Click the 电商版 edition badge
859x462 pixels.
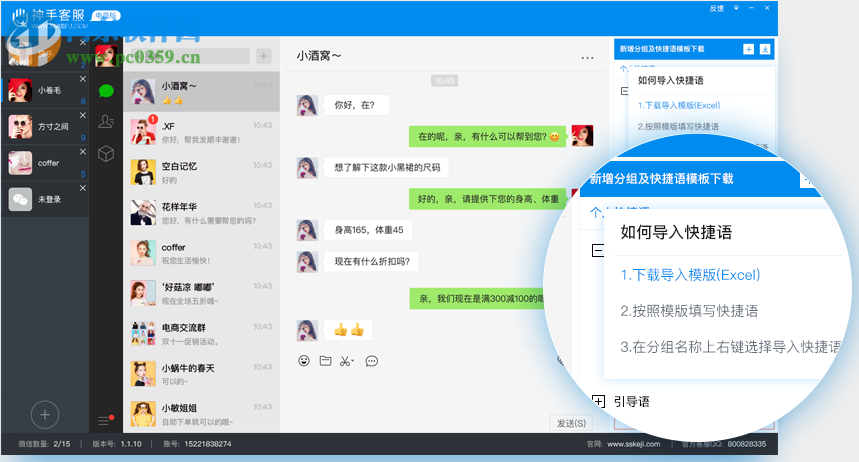click(x=106, y=16)
